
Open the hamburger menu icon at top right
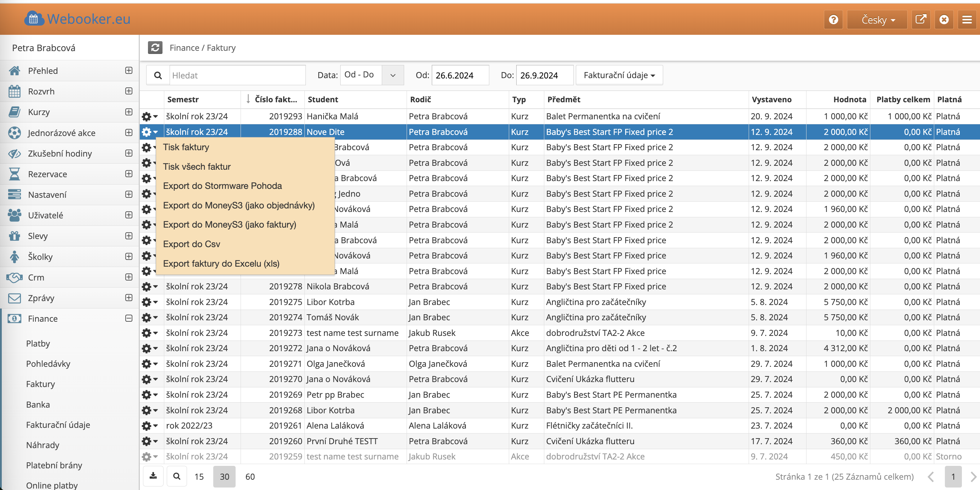967,20
